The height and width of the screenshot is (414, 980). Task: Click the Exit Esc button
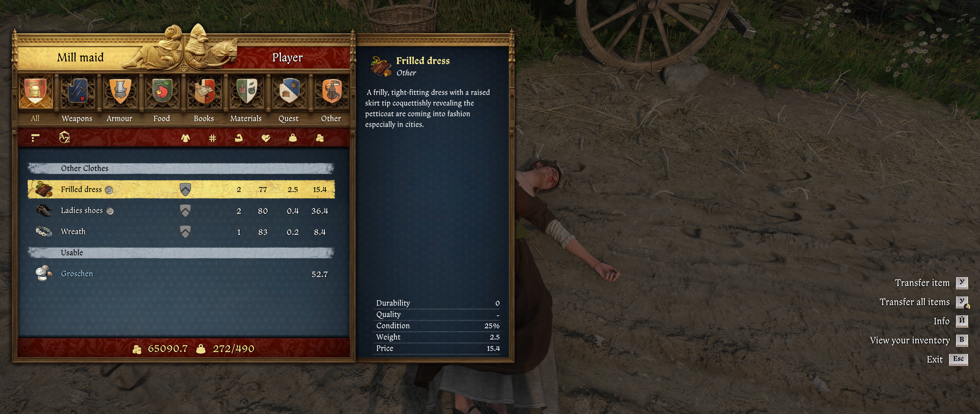tap(947, 359)
